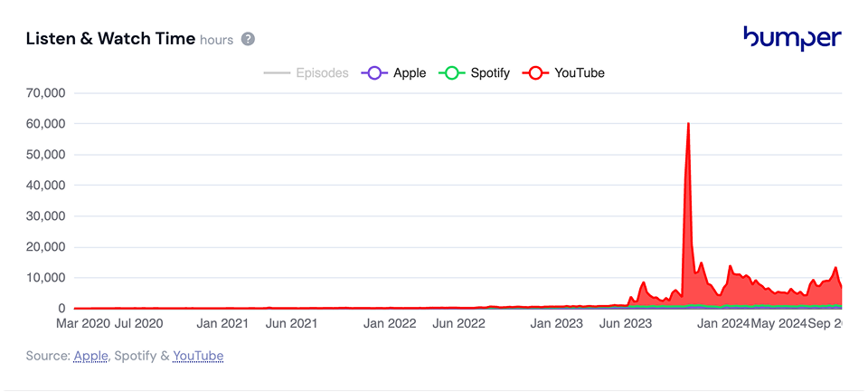
Task: Click the purple Apple legend circle marker
Action: coord(373,72)
